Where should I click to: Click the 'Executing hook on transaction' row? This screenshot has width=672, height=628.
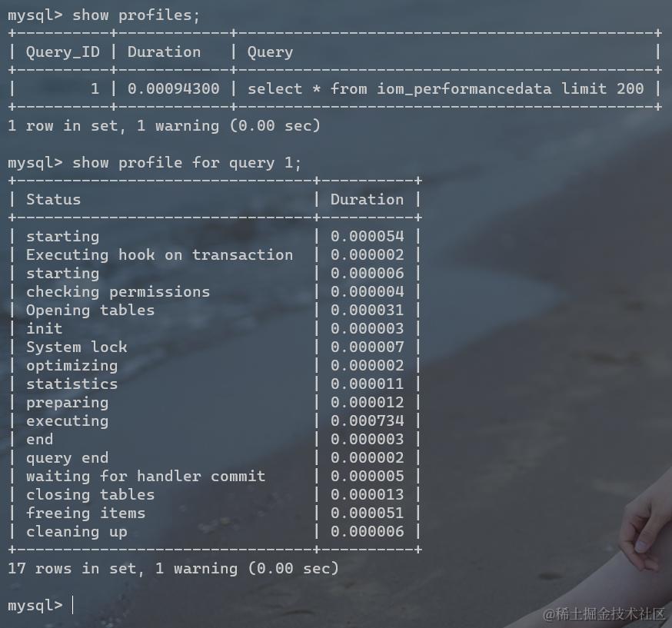click(159, 255)
